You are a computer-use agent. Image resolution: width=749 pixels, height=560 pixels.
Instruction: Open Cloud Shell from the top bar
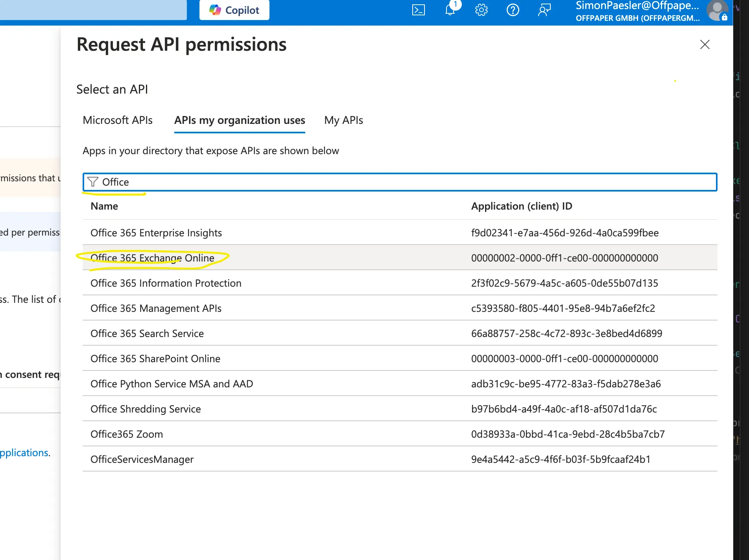click(418, 10)
